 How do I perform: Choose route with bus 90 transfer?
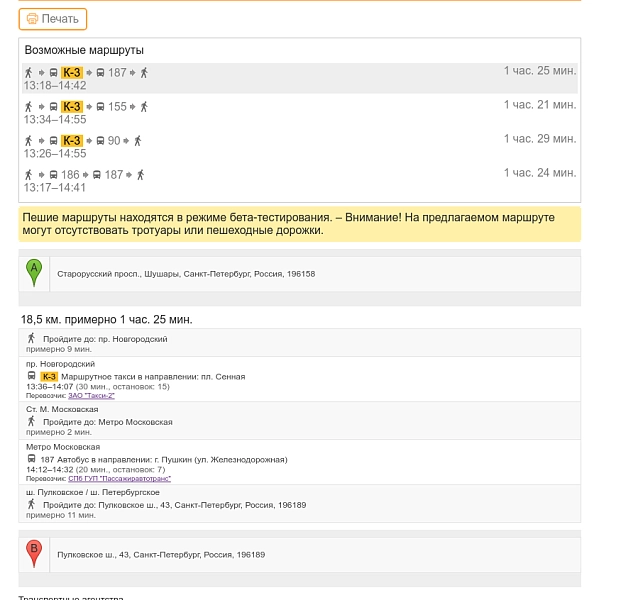coord(300,147)
